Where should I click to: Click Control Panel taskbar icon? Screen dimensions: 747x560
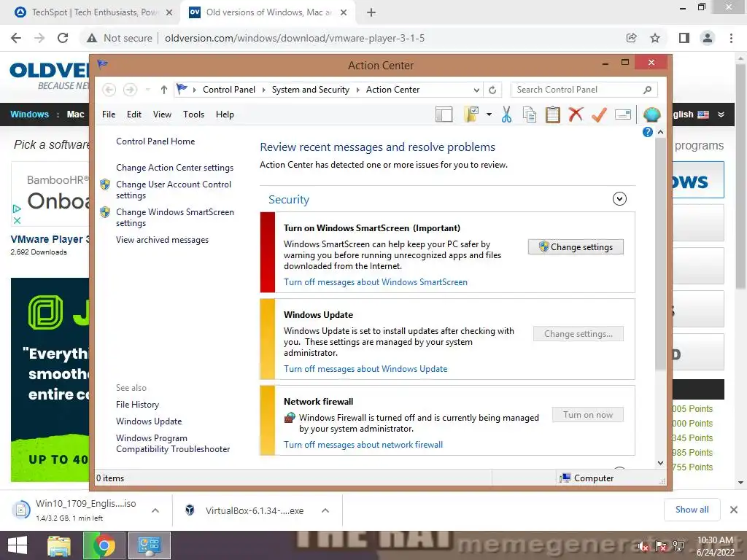pos(150,545)
